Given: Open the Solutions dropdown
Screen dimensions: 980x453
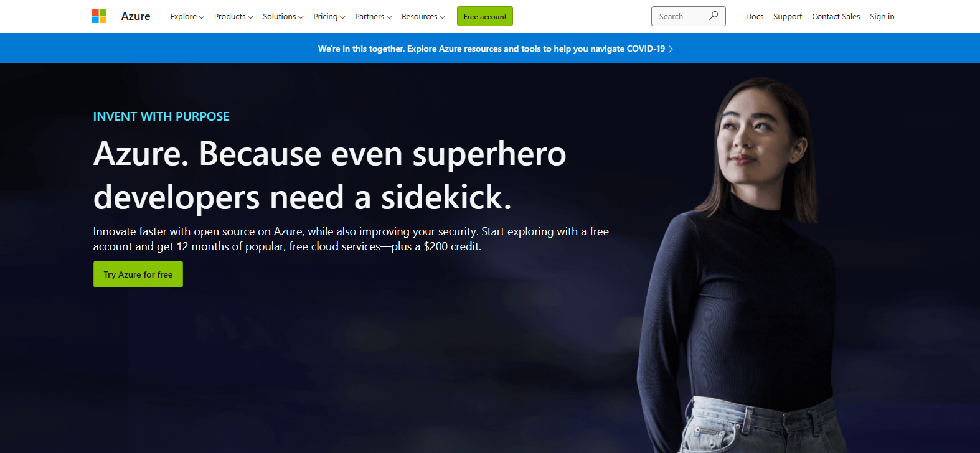Looking at the screenshot, I should coord(283,17).
